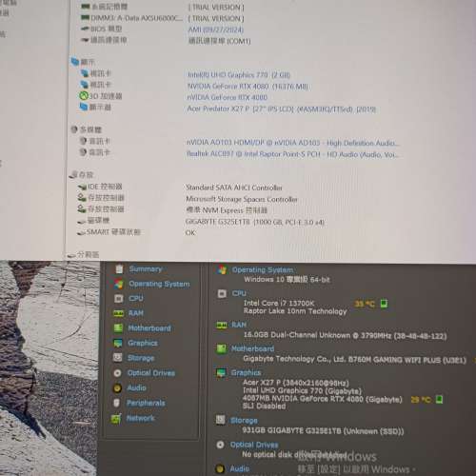Open Storage section in Speccy sidebar
476x476 pixels.
click(x=141, y=358)
